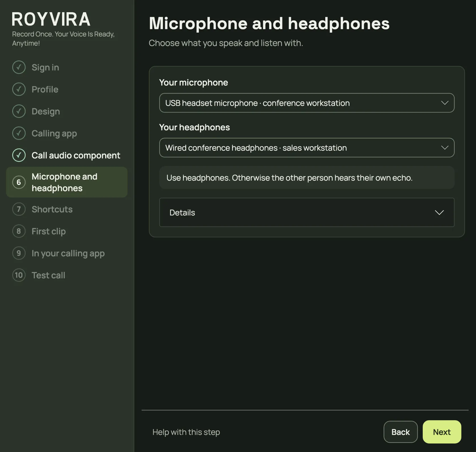Viewport: 476px width, 452px height.
Task: Expand the Details section
Action: pos(307,212)
